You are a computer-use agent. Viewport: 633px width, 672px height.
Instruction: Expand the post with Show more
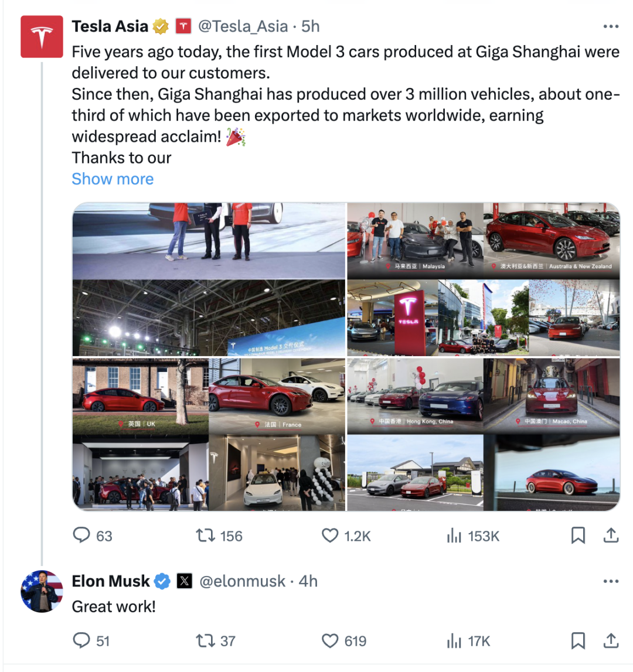coord(113,179)
